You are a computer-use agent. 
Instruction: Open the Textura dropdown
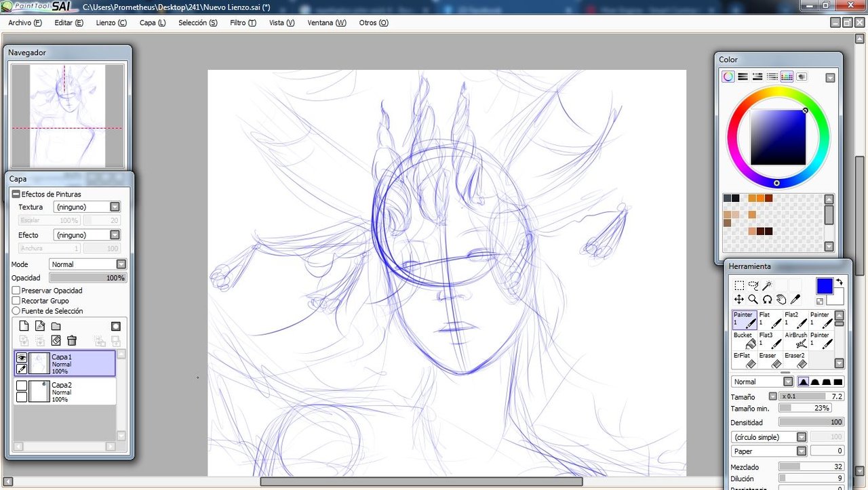tap(87, 207)
